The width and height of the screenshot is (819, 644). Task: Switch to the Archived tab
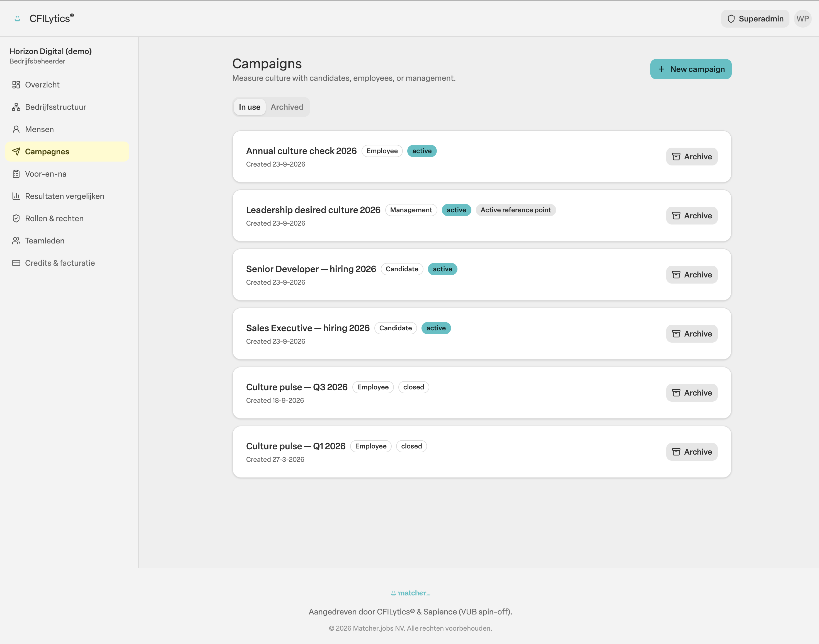point(287,107)
